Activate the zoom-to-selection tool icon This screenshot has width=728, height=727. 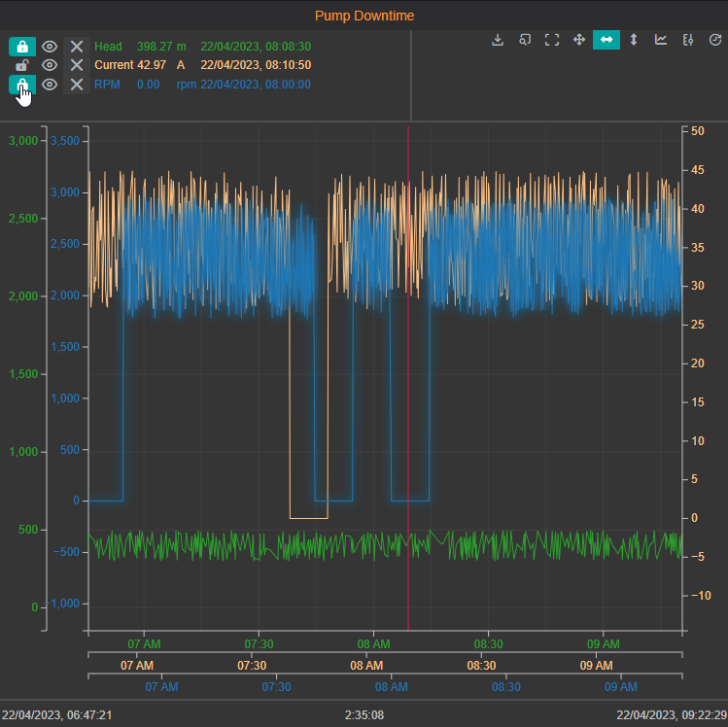525,40
